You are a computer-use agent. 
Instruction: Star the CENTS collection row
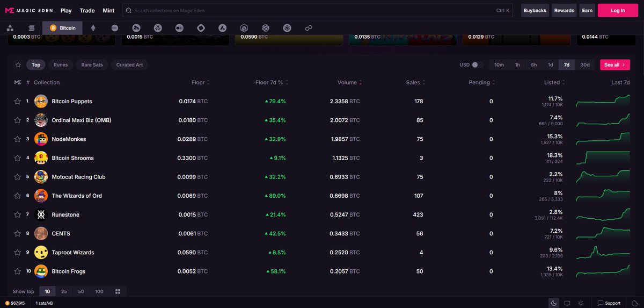click(x=18, y=233)
